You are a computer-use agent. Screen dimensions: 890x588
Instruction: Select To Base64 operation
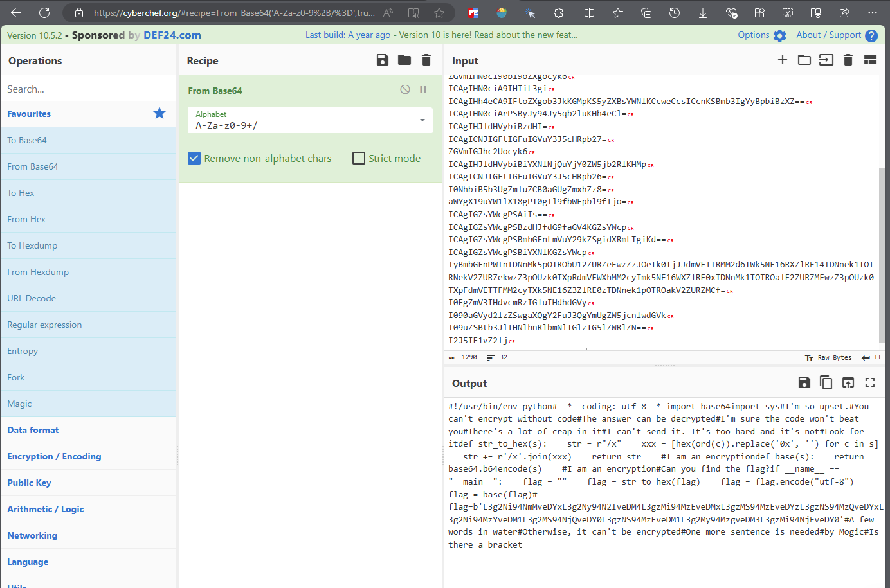click(88, 140)
